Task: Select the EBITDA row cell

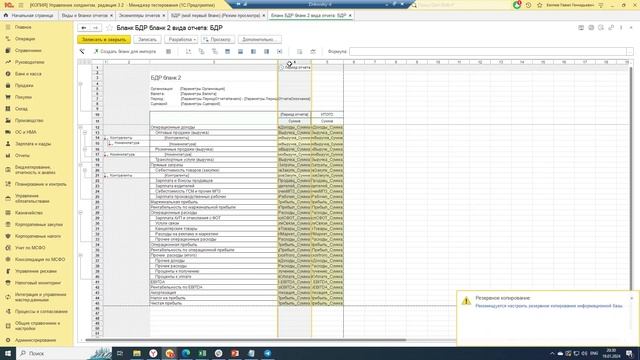Action: point(213,282)
